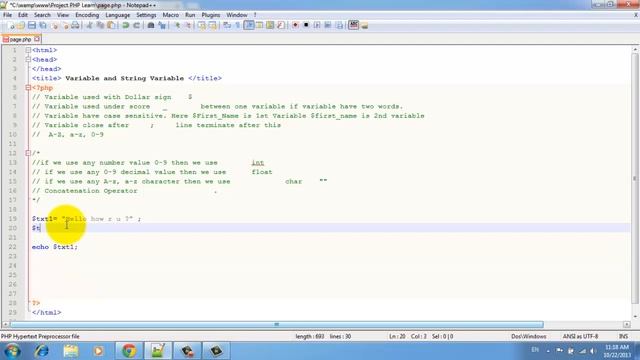Screen dimensions: 640x360
Task: Open the Search menu
Action: [42, 15]
